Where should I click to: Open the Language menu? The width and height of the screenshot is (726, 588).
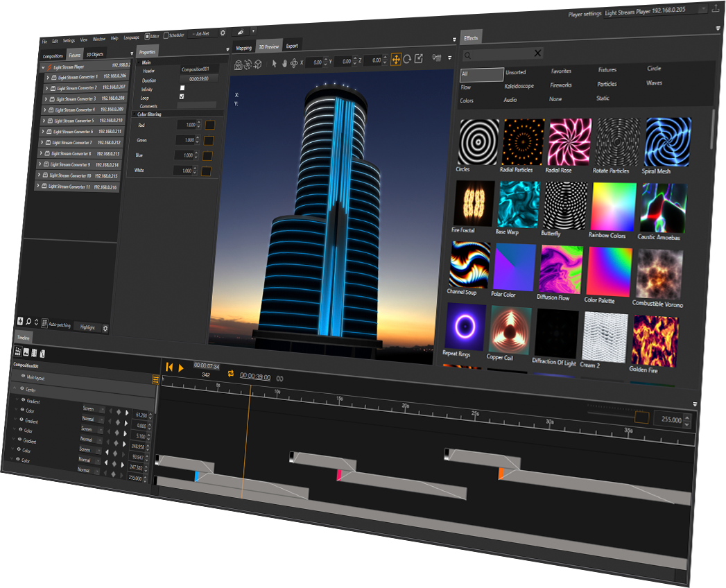coord(132,37)
